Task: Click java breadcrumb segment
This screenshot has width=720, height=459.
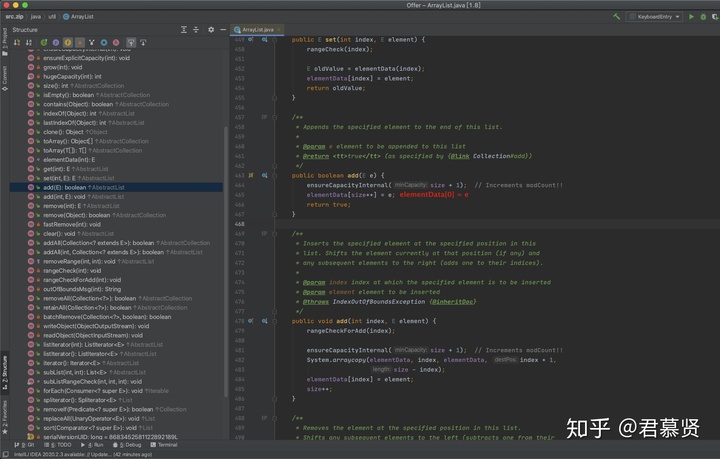Action: 35,17
